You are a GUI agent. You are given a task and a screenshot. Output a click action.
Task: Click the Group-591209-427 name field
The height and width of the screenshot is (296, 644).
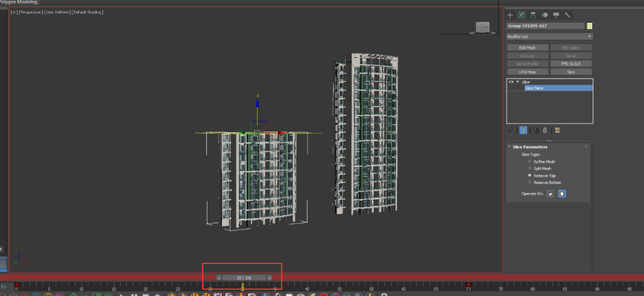click(x=546, y=26)
